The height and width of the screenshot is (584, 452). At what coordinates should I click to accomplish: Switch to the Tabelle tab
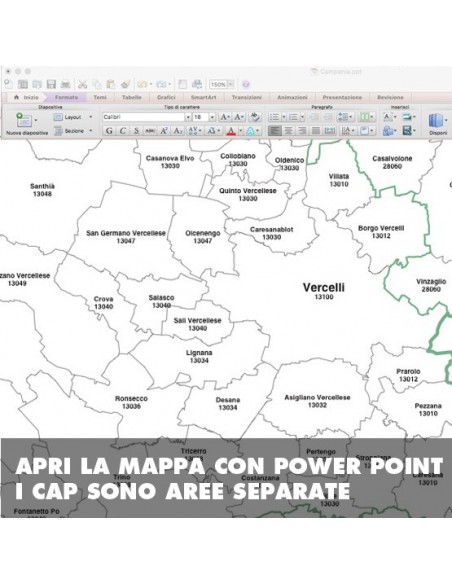[131, 98]
